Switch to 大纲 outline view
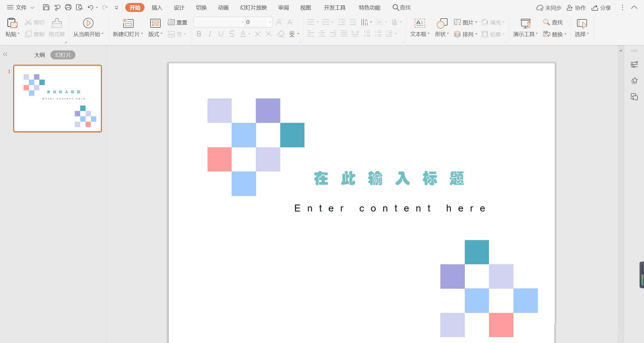 [39, 55]
